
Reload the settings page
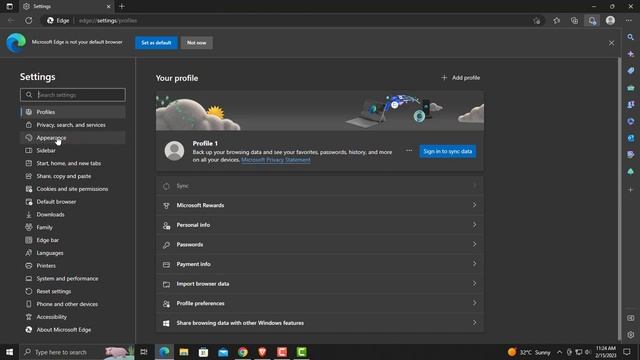29,20
